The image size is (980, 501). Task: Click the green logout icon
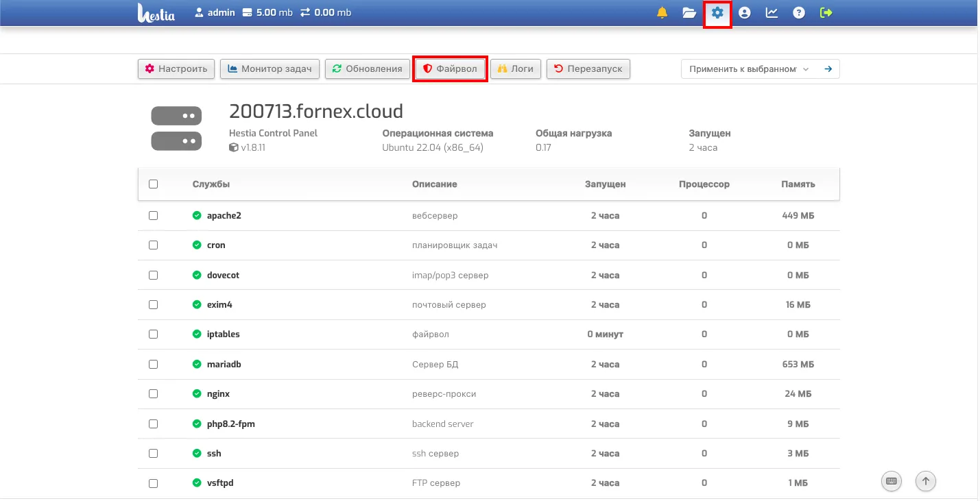(826, 13)
